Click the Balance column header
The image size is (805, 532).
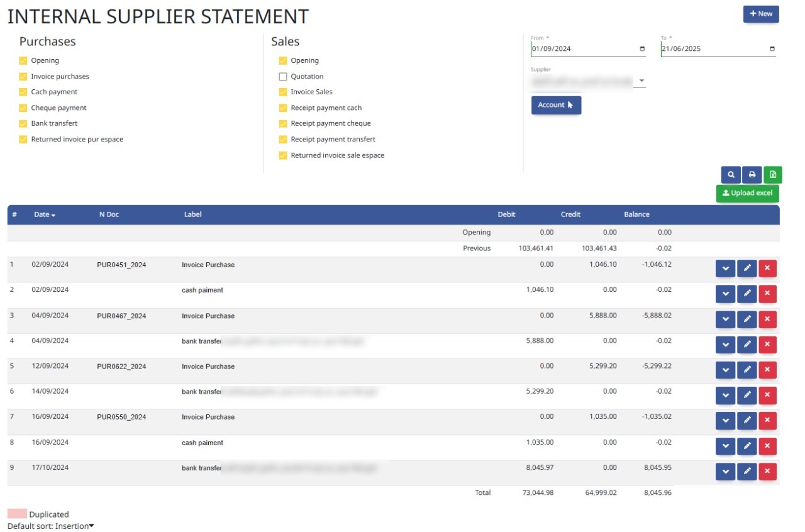pyautogui.click(x=636, y=214)
